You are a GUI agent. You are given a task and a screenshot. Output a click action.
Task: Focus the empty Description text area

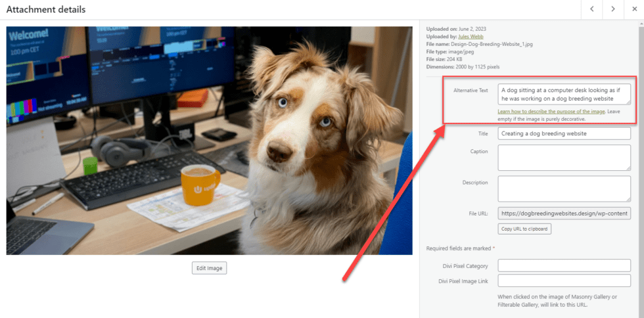564,189
